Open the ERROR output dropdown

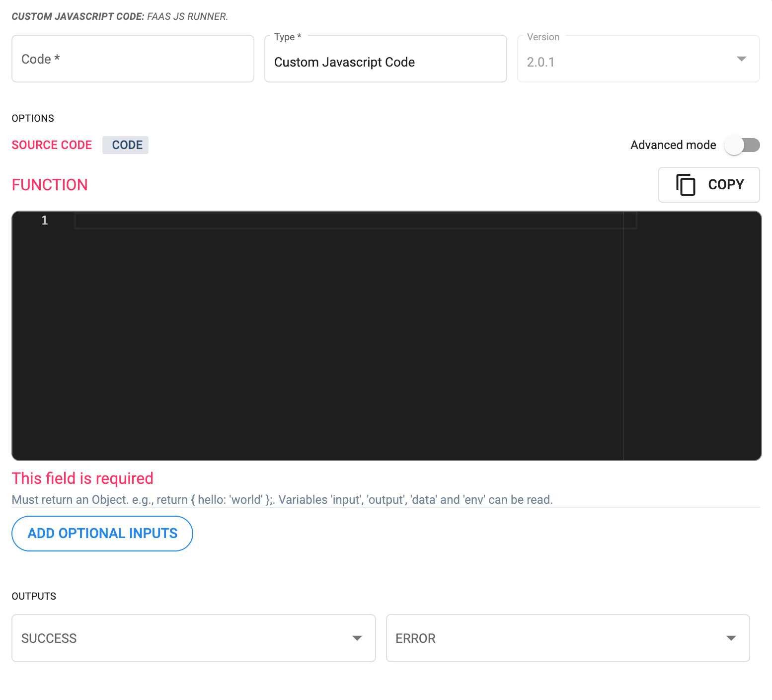[567, 638]
